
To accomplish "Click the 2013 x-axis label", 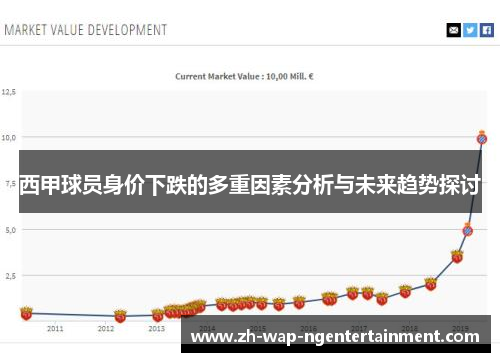I will 157,329.
